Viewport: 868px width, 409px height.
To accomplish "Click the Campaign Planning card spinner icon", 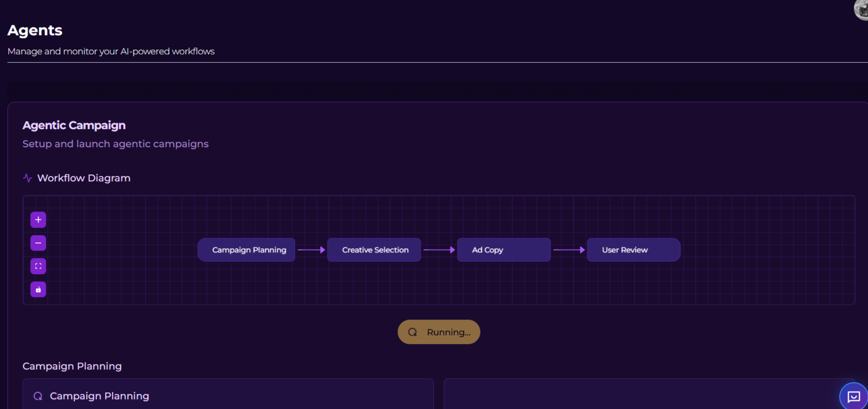I will tap(38, 396).
